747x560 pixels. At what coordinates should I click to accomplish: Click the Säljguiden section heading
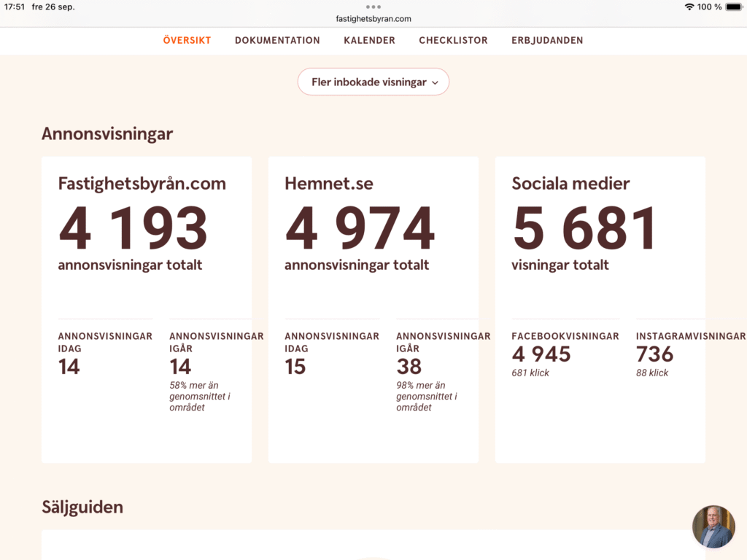pyautogui.click(x=82, y=507)
